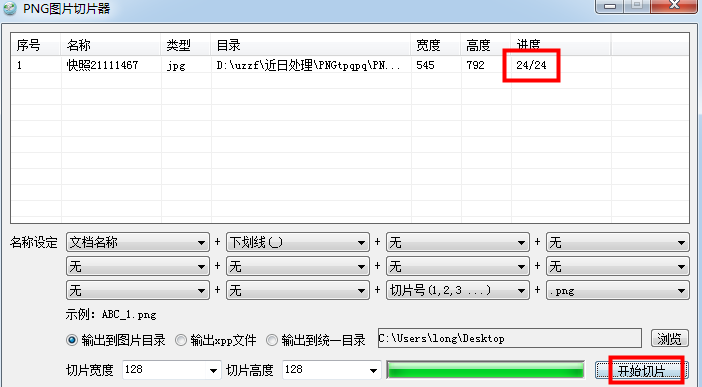Open second dropdown in second name-setting row
This screenshot has height=387, width=702.
pyautogui.click(x=298, y=267)
